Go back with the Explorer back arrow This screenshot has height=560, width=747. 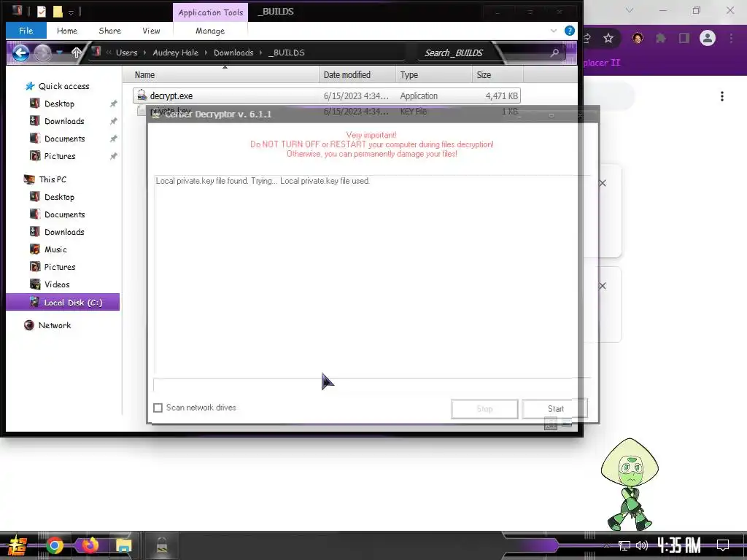(x=20, y=52)
